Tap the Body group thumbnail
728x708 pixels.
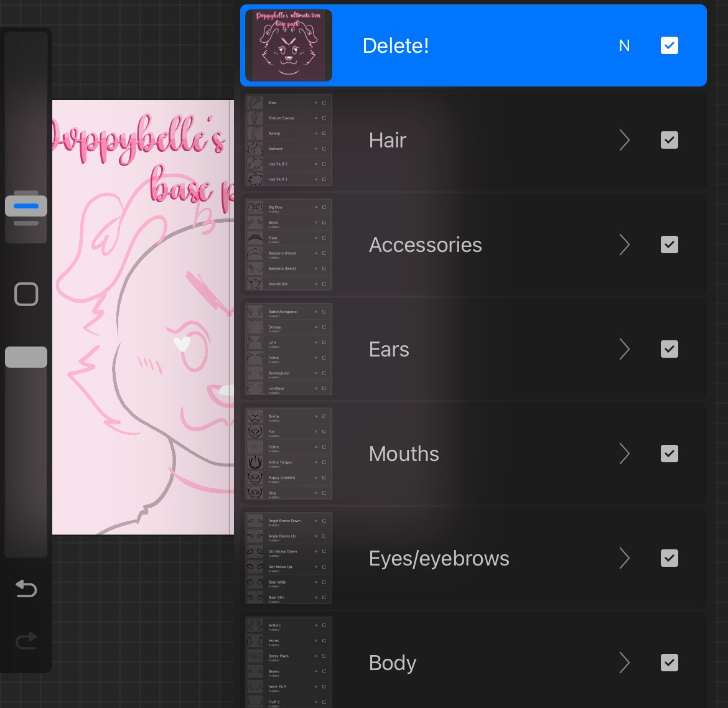coord(288,662)
